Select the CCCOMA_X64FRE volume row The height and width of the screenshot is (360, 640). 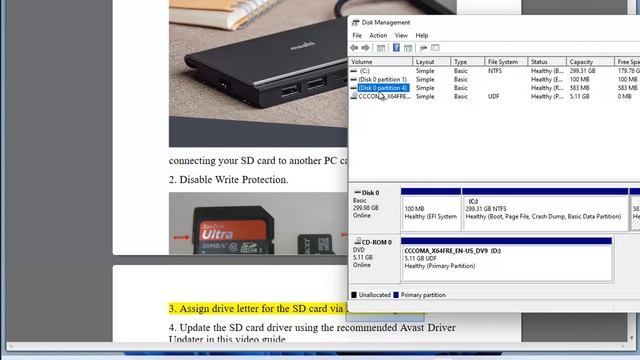[x=494, y=97]
